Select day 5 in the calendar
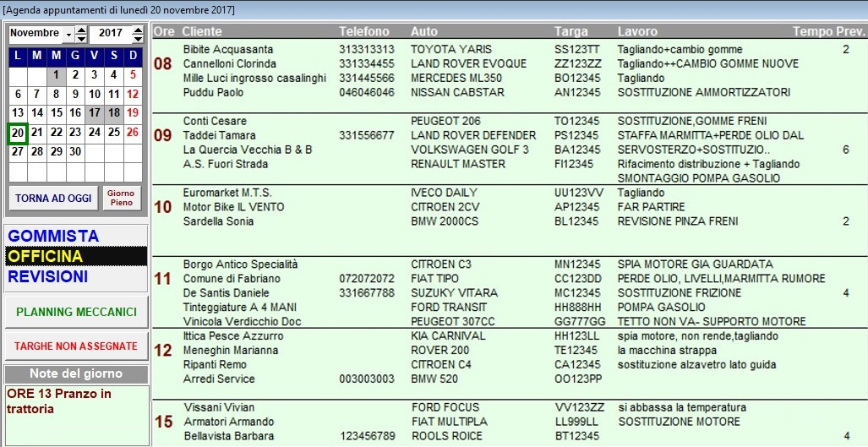The width and height of the screenshot is (868, 447). 133,75
